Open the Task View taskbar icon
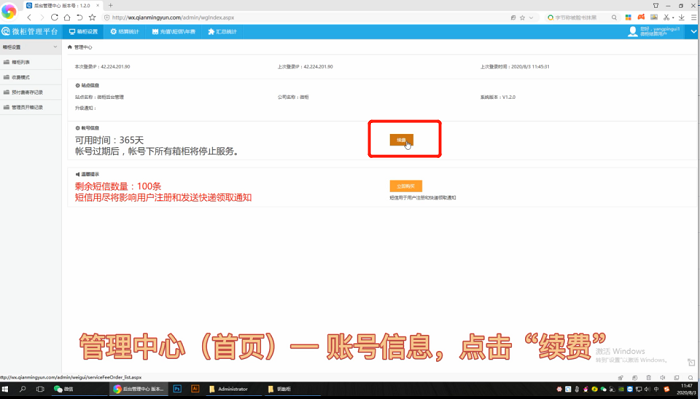This screenshot has height=399, width=700. pos(40,389)
